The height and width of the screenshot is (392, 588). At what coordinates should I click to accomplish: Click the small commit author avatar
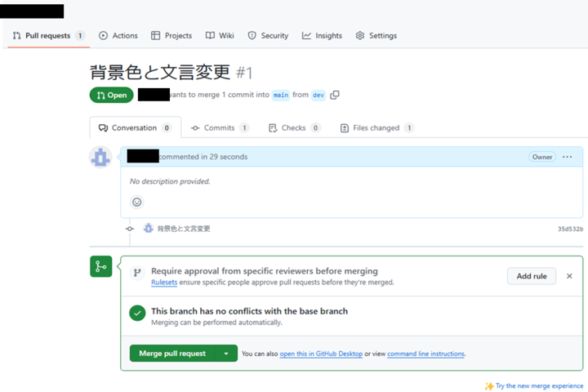pos(149,228)
